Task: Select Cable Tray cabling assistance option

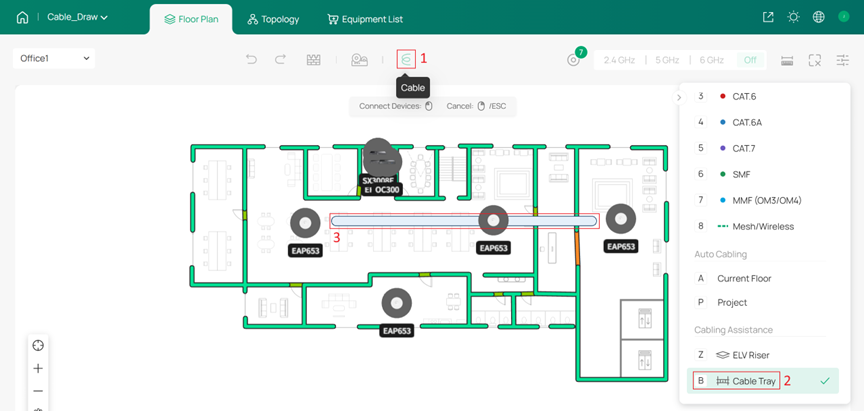Action: [x=754, y=381]
